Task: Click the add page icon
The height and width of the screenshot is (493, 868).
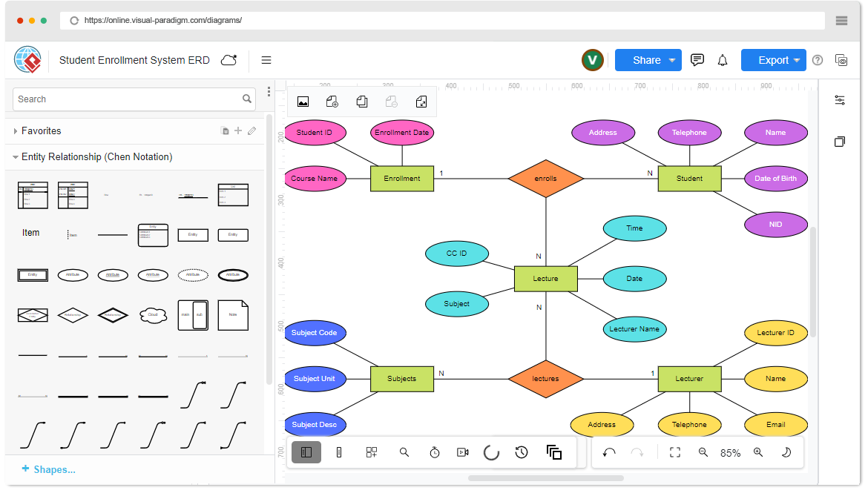Action: (332, 102)
